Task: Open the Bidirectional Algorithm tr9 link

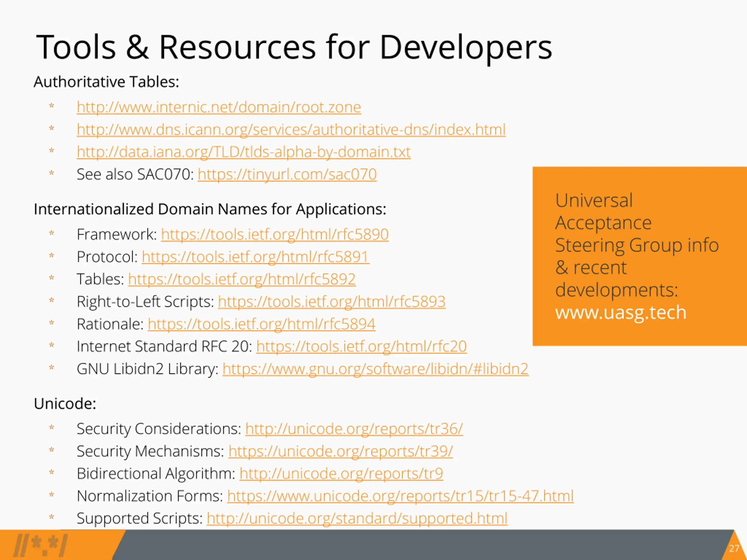Action: pos(341,474)
